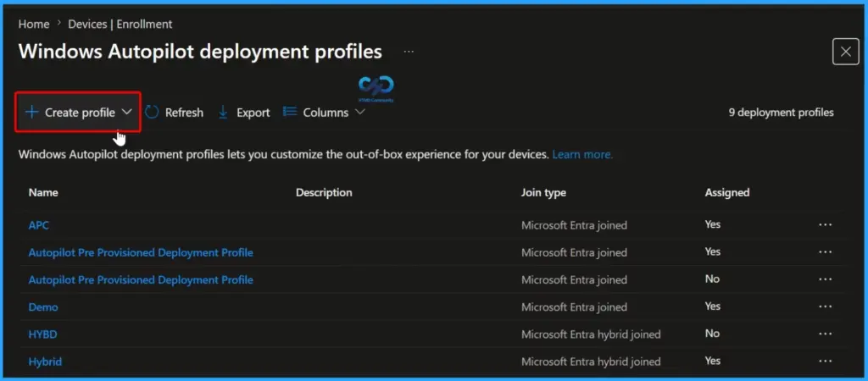The height and width of the screenshot is (381, 868).
Task: Open more options for unassigned Pre Provisioned row
Action: pos(825,279)
